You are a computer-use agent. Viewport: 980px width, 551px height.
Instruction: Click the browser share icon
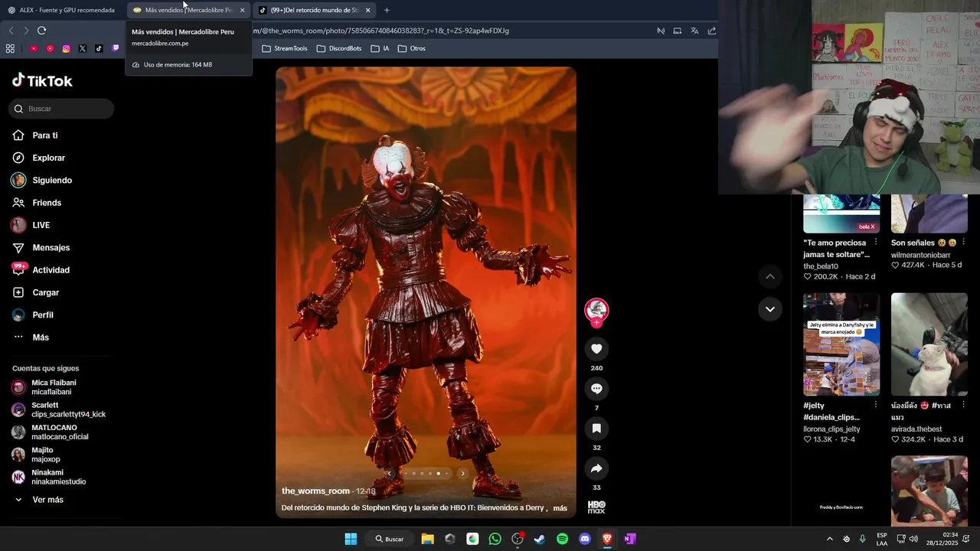tap(712, 31)
